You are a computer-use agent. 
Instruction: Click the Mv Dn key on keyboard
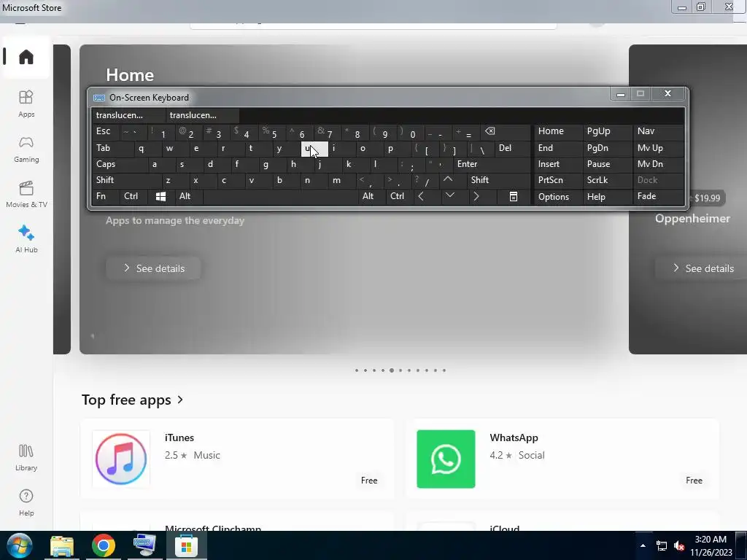659,164
